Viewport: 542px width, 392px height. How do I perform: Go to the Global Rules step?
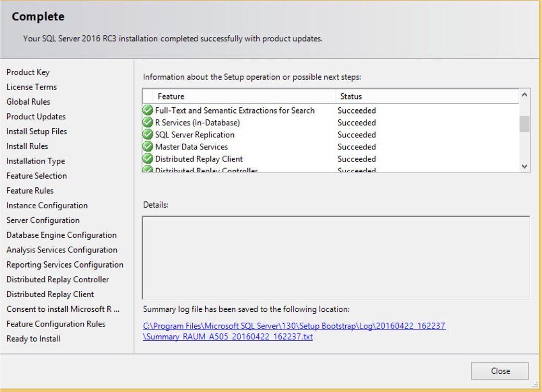28,102
